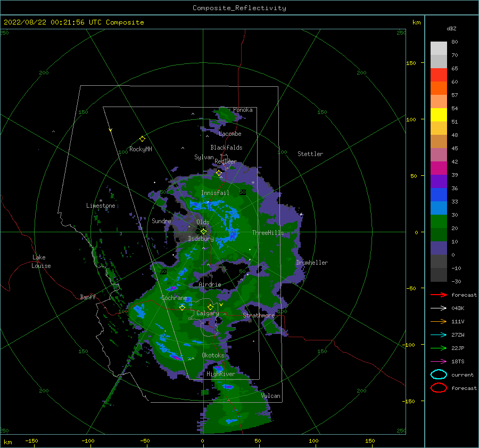Image resolution: width=479 pixels, height=448 pixels.
Task: Click the Sundre city label
Action: (161, 221)
